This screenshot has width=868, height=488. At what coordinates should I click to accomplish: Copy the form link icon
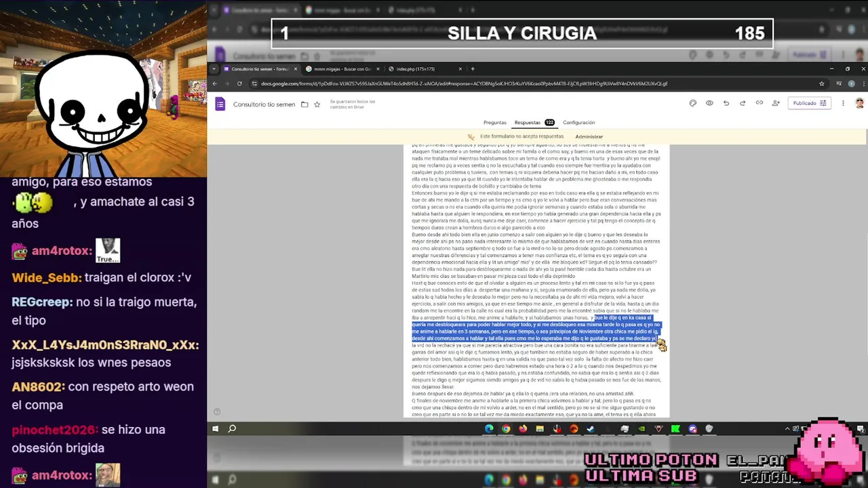759,103
